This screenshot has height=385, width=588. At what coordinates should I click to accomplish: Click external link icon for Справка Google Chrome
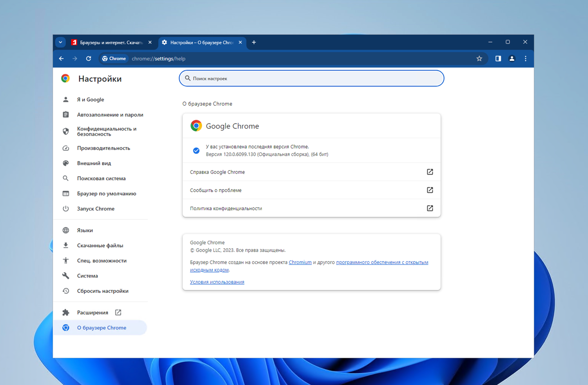(430, 172)
